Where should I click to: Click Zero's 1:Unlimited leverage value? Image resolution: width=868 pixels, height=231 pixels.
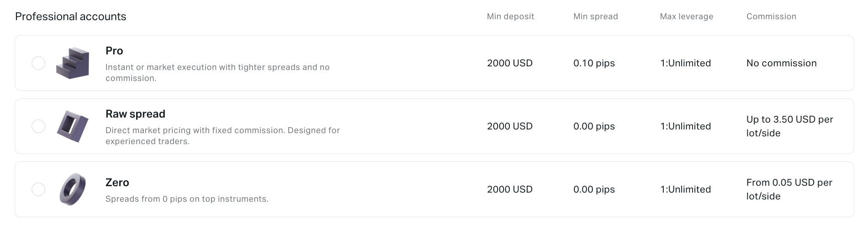point(686,189)
